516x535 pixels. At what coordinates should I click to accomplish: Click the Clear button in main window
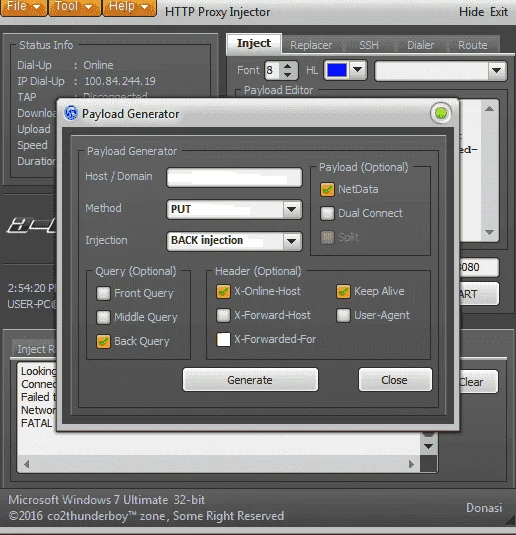pyautogui.click(x=478, y=382)
